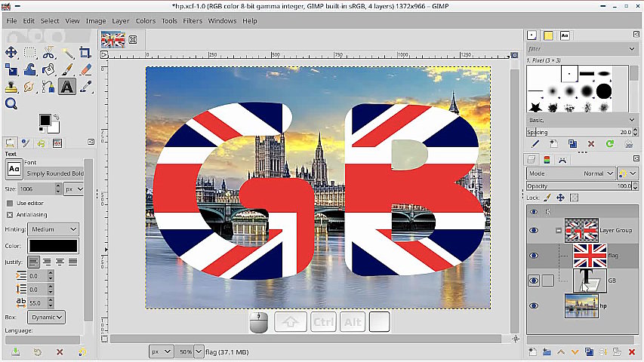Switch to the Images tab in toolbox dock

57,143
